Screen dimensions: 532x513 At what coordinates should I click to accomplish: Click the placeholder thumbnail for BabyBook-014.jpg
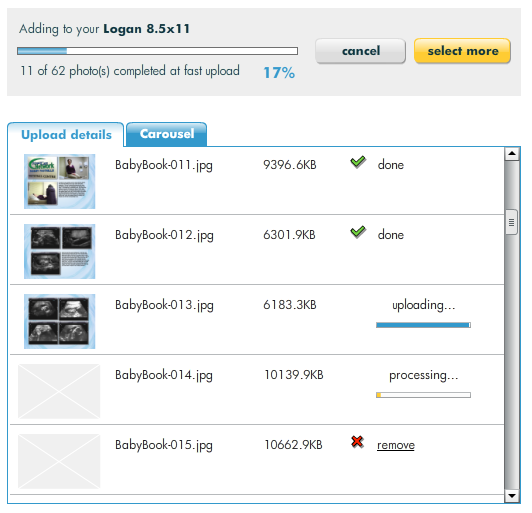tap(59, 391)
